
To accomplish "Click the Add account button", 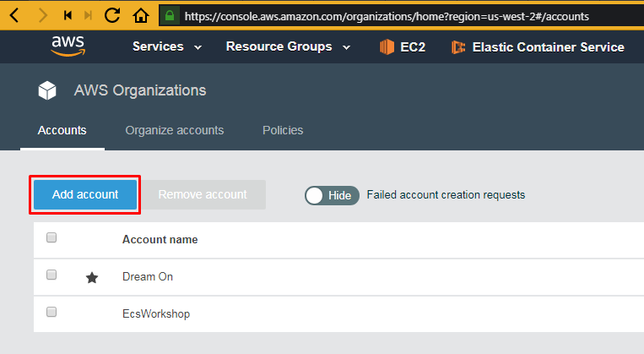I will (x=85, y=194).
